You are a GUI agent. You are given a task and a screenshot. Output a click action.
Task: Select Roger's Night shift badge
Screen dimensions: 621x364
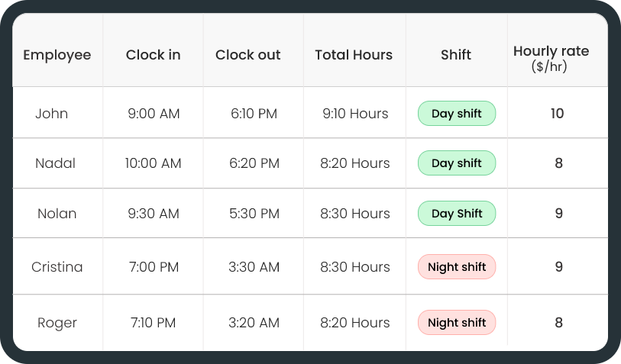pyautogui.click(x=457, y=323)
